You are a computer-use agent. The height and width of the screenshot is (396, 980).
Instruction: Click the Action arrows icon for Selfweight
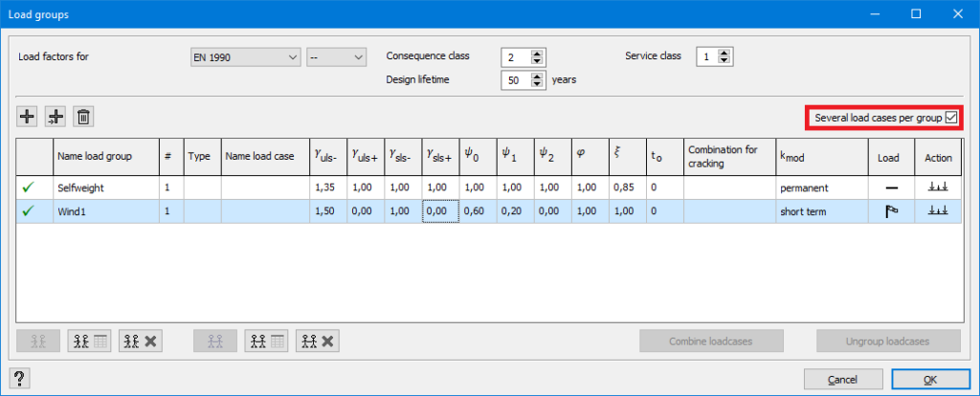point(938,187)
